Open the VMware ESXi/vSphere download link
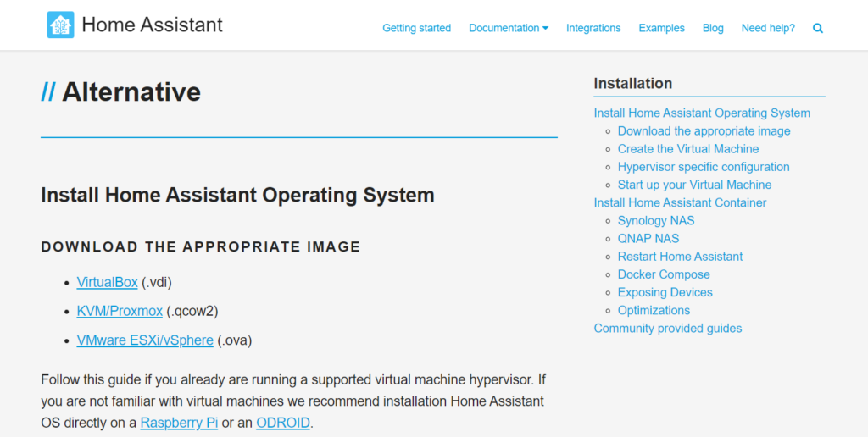The width and height of the screenshot is (868, 437). pos(145,340)
